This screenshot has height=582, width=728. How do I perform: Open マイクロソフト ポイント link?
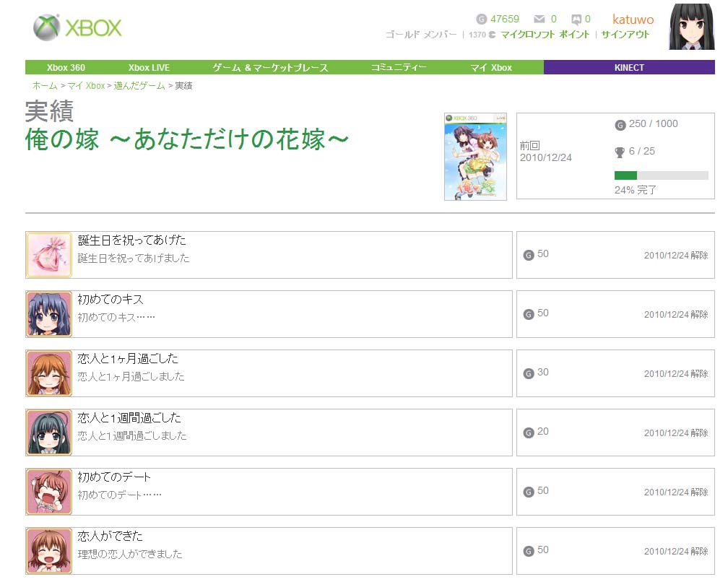point(545,35)
